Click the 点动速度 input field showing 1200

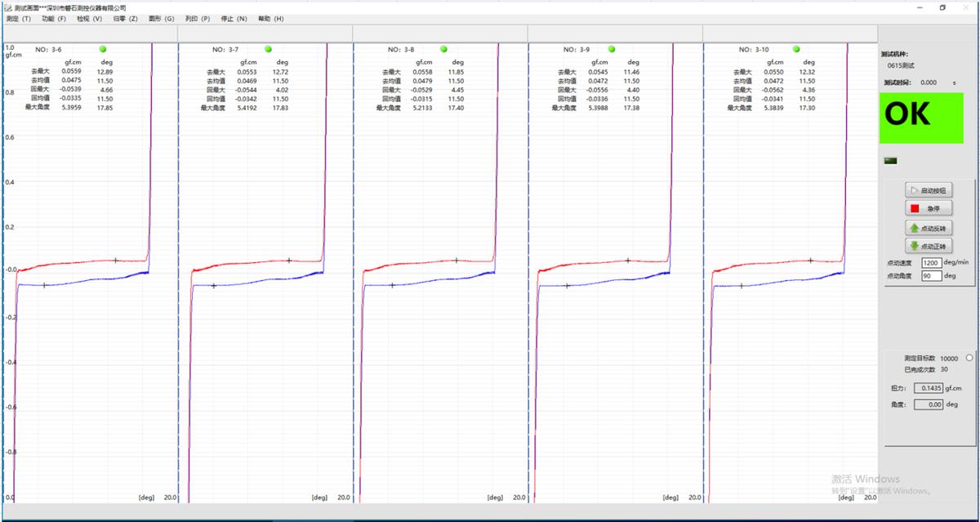click(931, 263)
